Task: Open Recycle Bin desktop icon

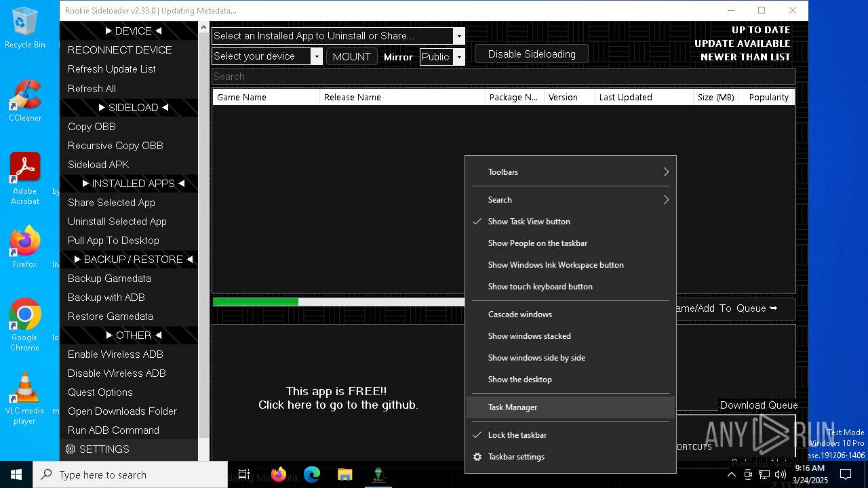Action: pyautogui.click(x=25, y=28)
